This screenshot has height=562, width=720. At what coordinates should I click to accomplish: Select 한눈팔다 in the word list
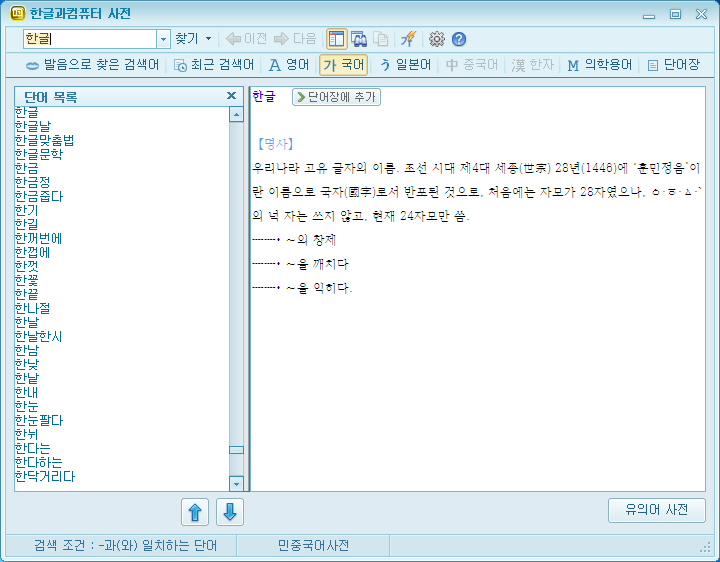click(39, 420)
